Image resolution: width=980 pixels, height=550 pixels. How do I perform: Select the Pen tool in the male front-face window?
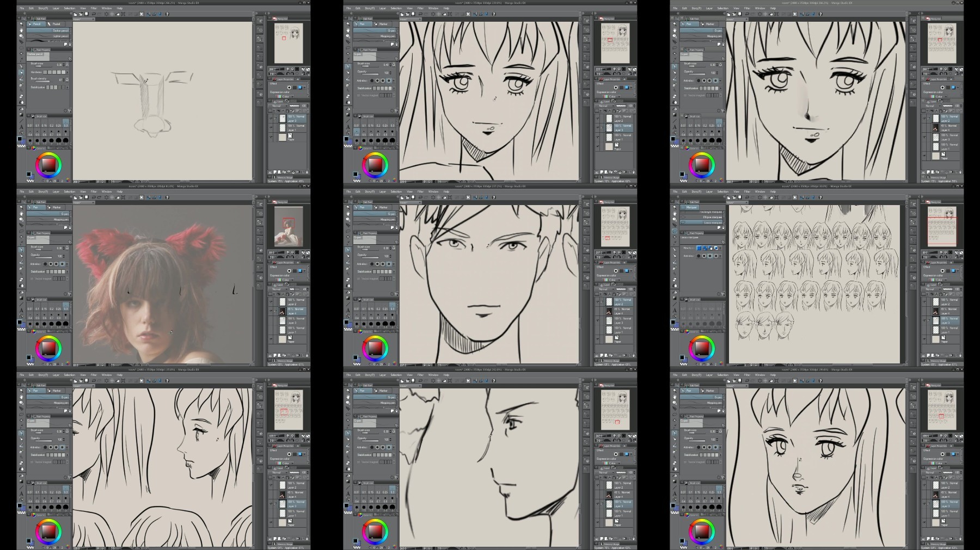(x=348, y=250)
